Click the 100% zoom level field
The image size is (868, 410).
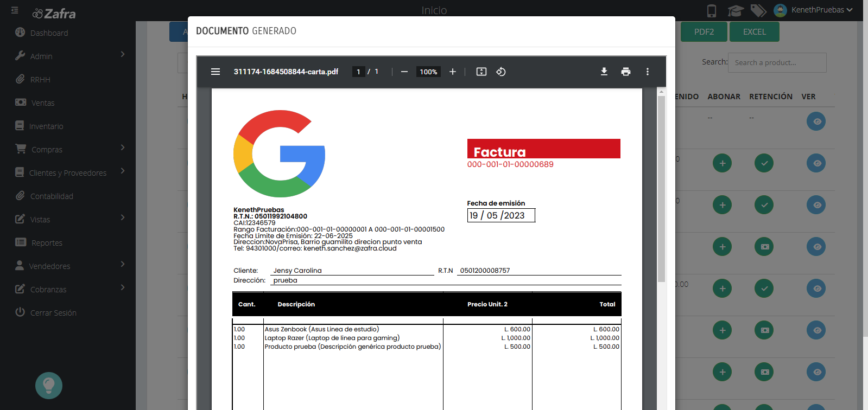428,72
